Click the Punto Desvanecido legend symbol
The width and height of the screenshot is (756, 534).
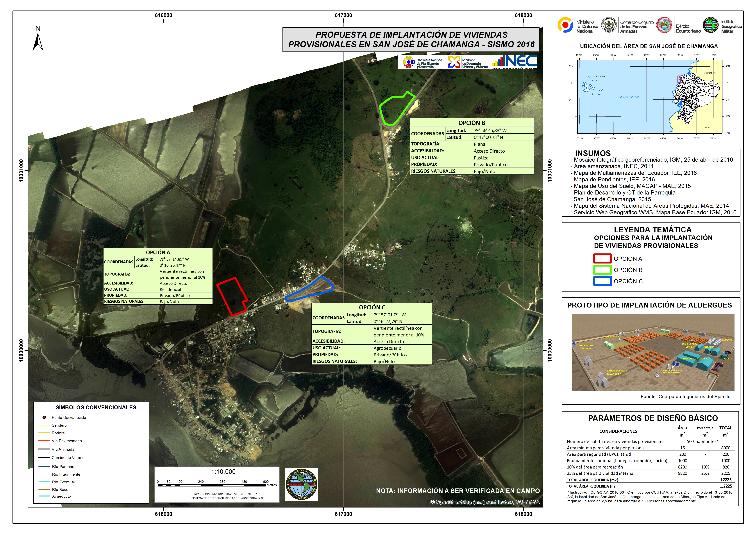pyautogui.click(x=44, y=417)
